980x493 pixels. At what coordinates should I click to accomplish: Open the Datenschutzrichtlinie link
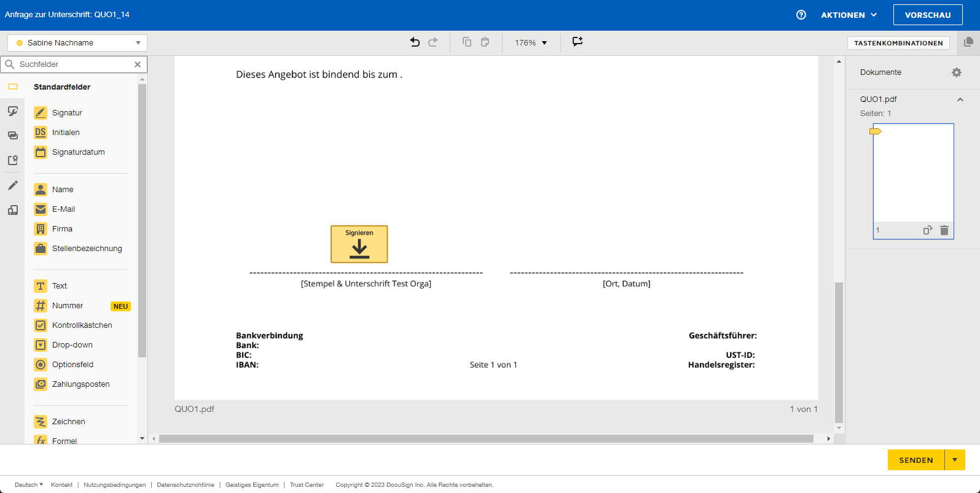pos(186,485)
